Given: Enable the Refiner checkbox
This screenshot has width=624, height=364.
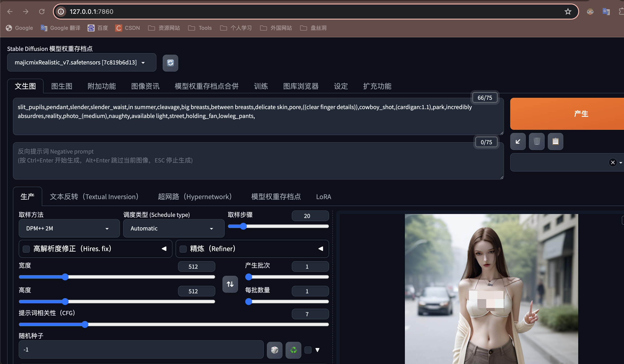Looking at the screenshot, I should click(183, 249).
